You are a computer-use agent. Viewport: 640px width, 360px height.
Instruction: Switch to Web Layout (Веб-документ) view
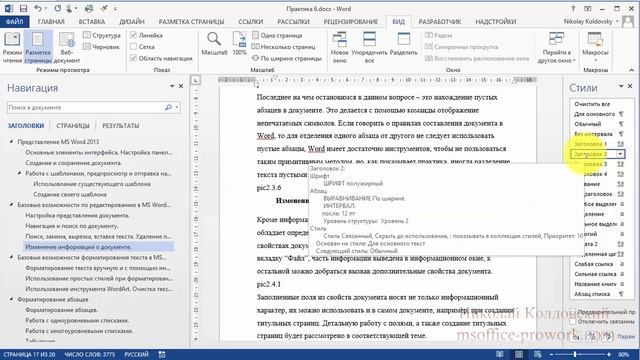point(67,47)
